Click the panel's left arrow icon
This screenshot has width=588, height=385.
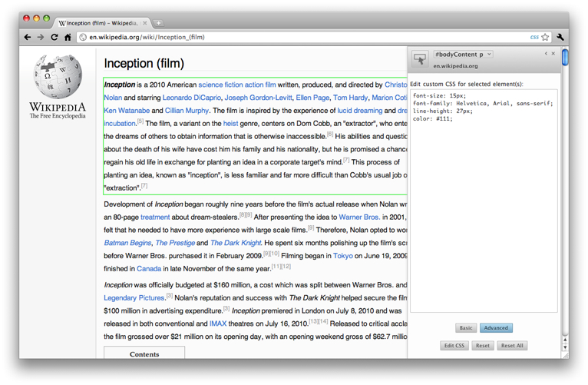point(546,54)
